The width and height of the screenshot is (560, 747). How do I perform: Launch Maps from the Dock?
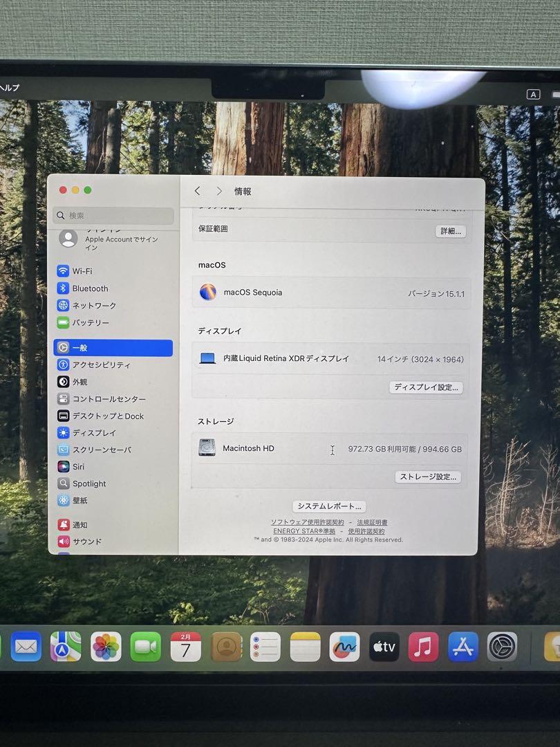[66, 647]
